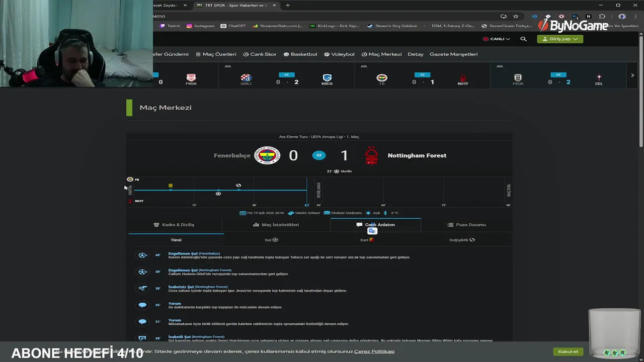The width and height of the screenshot is (644, 362).
Task: Click the Fenerbahçe crest in match header
Action: click(x=267, y=155)
